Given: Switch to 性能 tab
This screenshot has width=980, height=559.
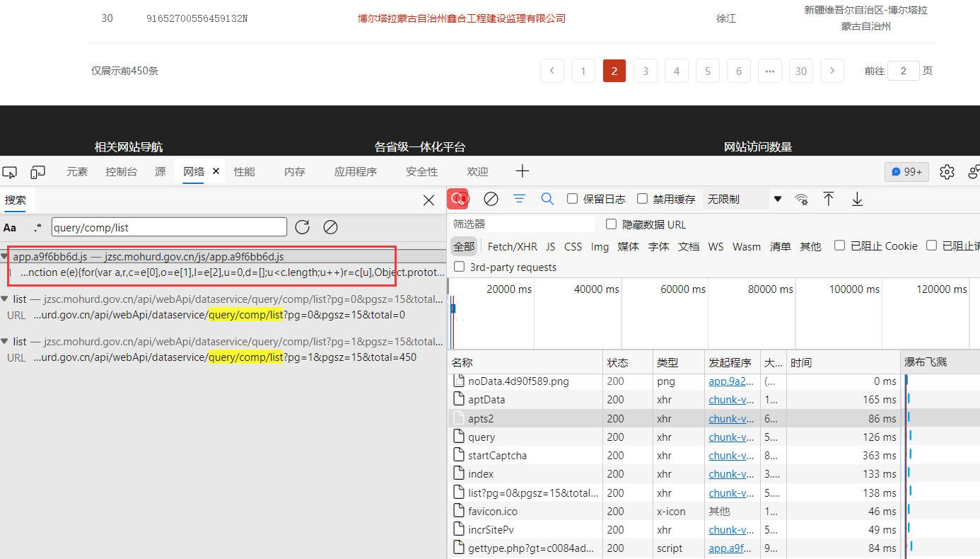Looking at the screenshot, I should point(245,171).
